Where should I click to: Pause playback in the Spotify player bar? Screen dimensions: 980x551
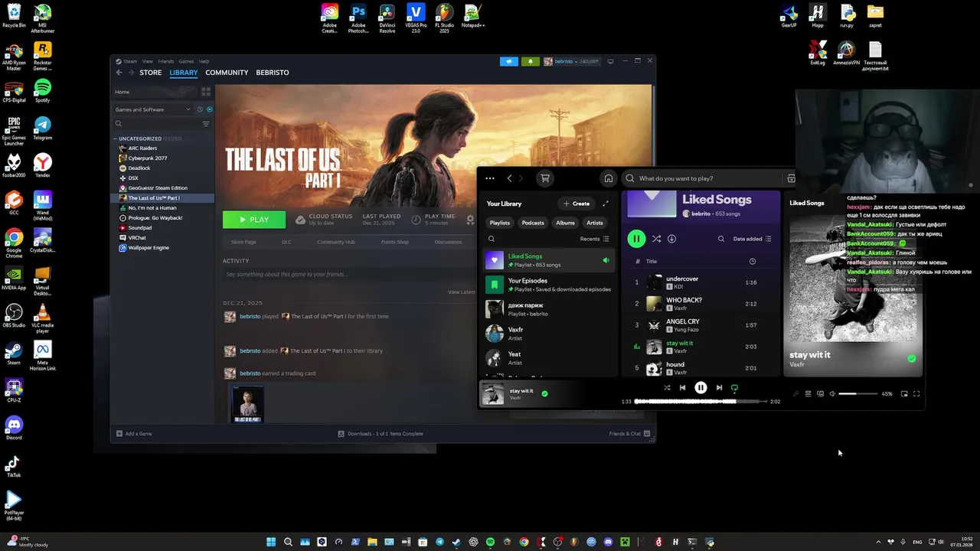701,388
